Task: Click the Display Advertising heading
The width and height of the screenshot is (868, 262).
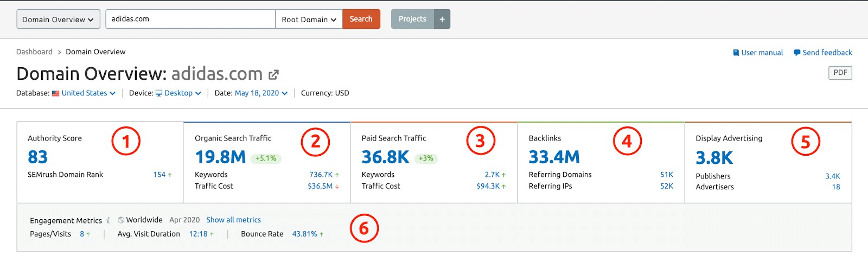Action: tap(729, 138)
